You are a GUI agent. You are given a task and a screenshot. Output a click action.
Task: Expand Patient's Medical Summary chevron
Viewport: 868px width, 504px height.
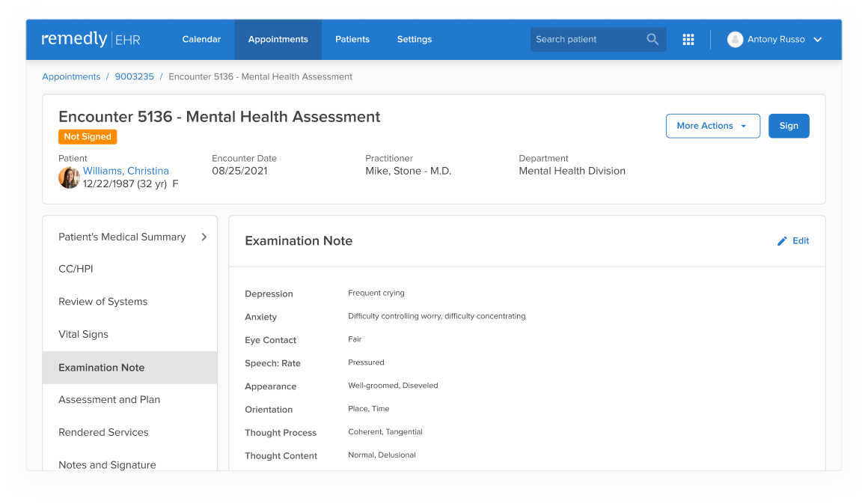[x=204, y=237]
